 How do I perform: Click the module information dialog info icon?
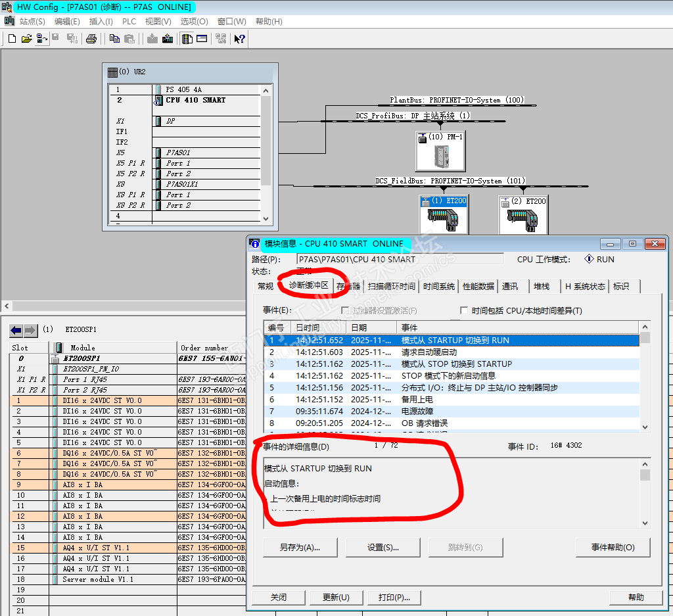(x=255, y=244)
